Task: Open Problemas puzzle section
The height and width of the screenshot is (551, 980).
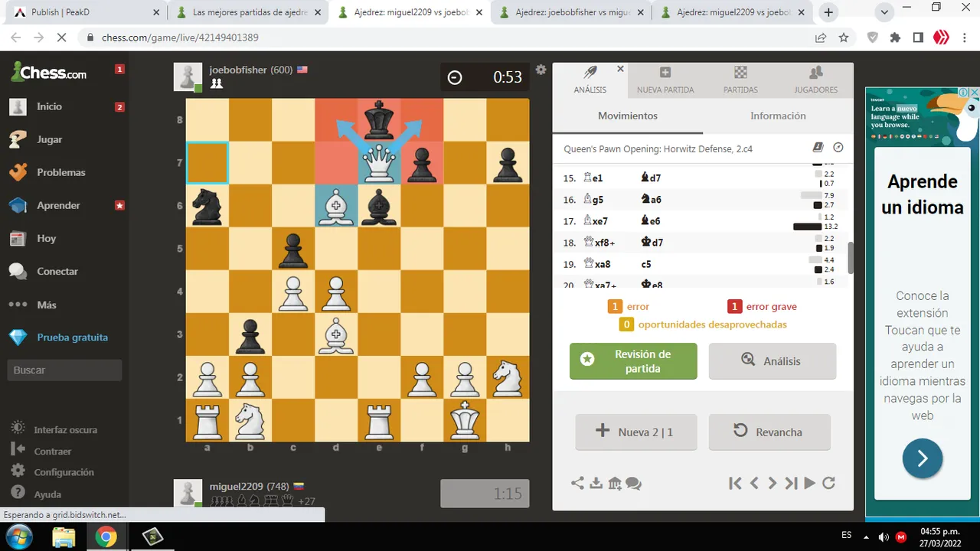Action: [x=61, y=172]
